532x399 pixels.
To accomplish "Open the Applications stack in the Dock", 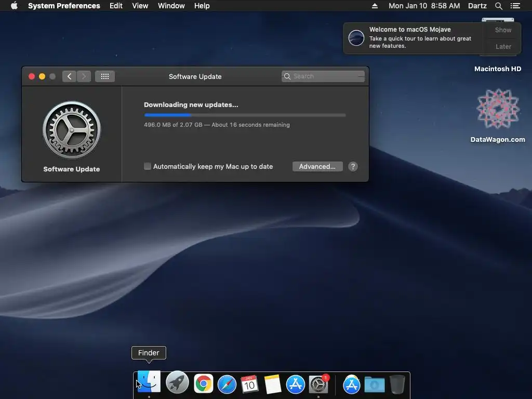I will click(352, 384).
